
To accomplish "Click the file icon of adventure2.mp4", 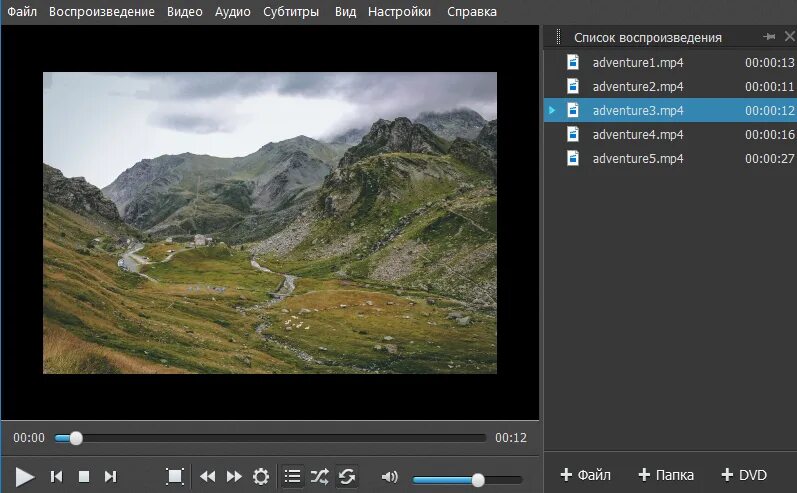I will tap(573, 86).
